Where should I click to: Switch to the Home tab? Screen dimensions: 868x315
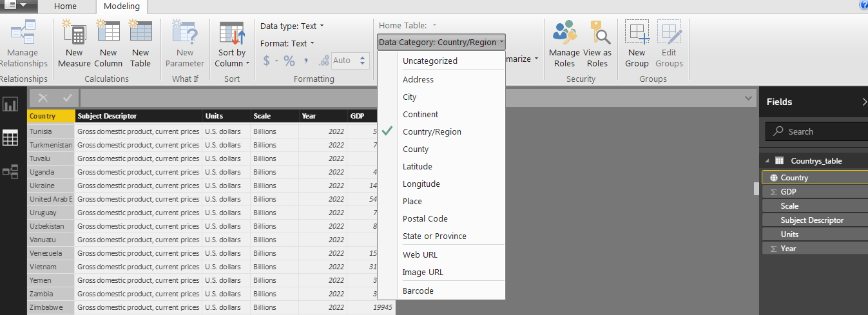point(65,6)
